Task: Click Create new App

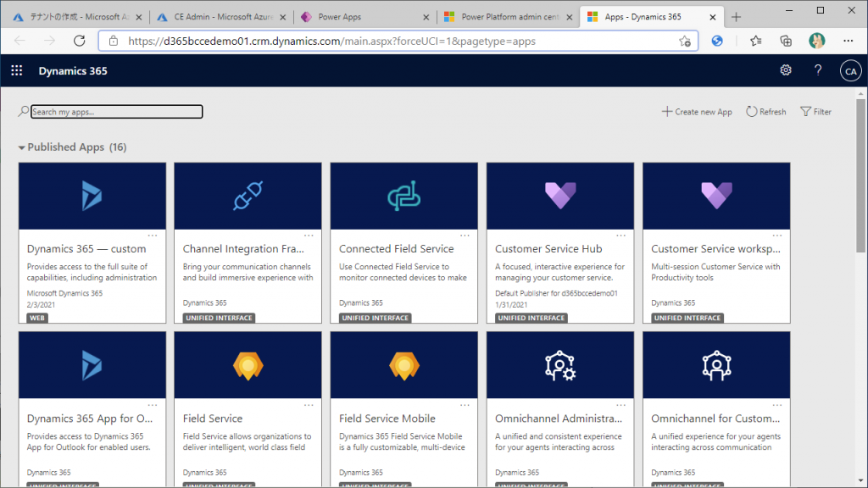Action: [697, 112]
